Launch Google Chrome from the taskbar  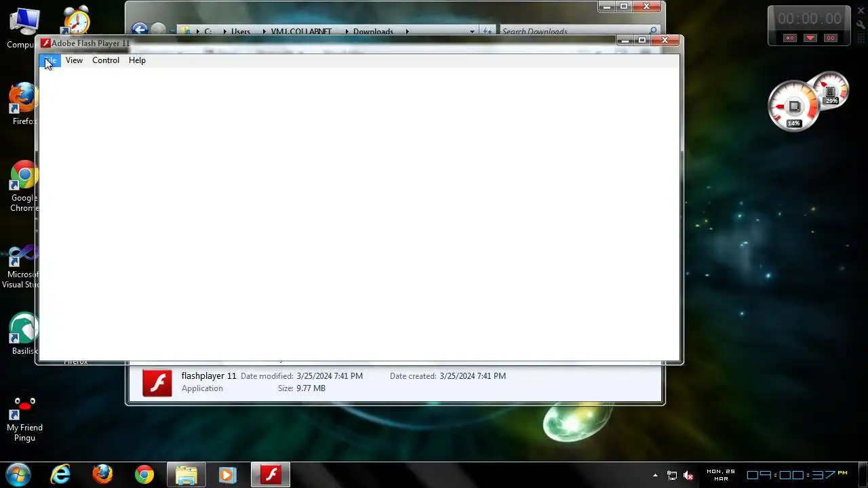pos(144,474)
